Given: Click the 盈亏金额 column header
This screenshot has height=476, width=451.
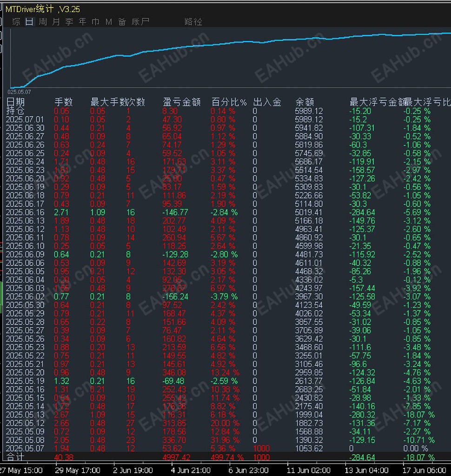Looking at the screenshot, I should coord(182,102).
